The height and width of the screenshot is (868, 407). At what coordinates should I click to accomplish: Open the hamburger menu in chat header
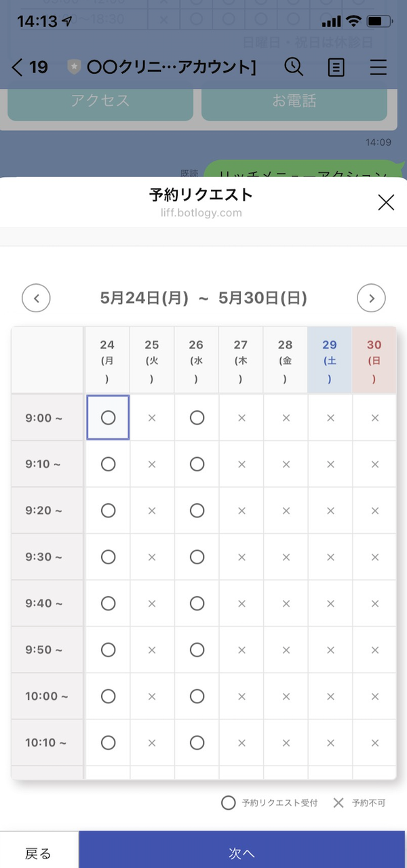click(x=378, y=67)
